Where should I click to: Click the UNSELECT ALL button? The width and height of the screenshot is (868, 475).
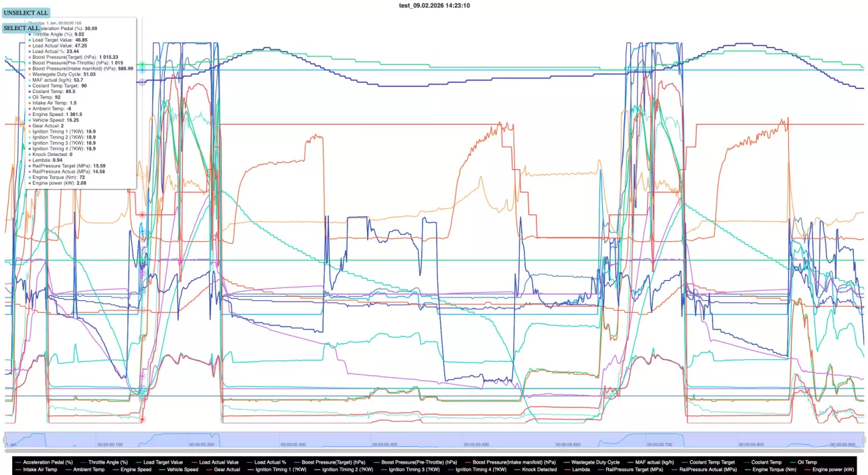(x=26, y=13)
